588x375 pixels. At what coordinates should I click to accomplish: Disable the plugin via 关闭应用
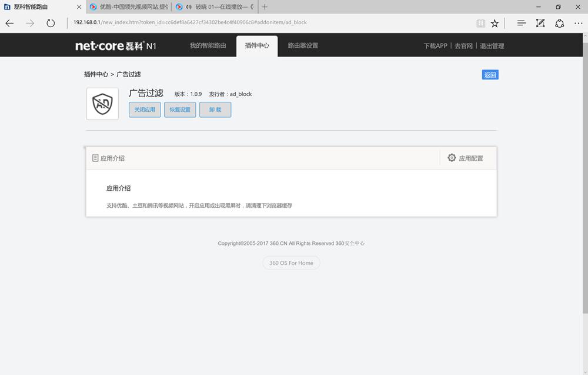(x=145, y=109)
